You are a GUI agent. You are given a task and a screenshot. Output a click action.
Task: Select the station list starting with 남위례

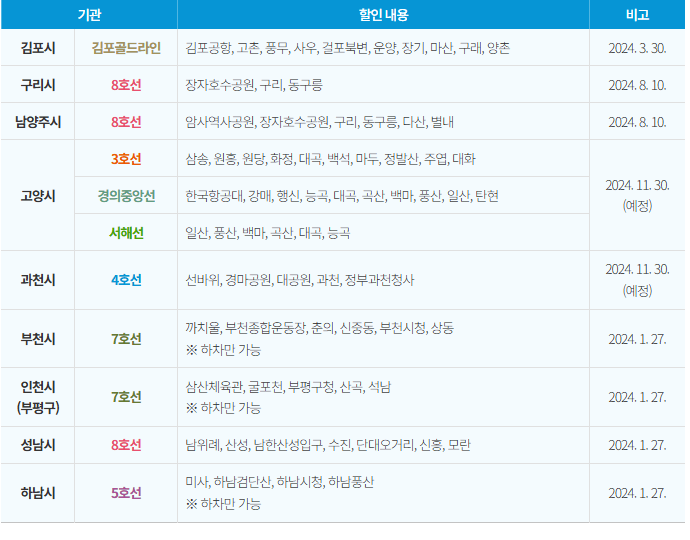coord(328,444)
